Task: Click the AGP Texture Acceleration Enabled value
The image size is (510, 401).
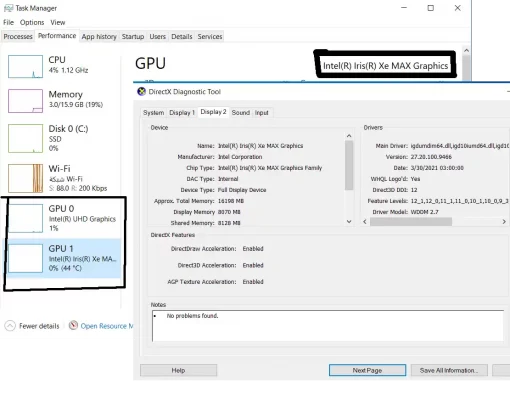Action: pos(253,282)
